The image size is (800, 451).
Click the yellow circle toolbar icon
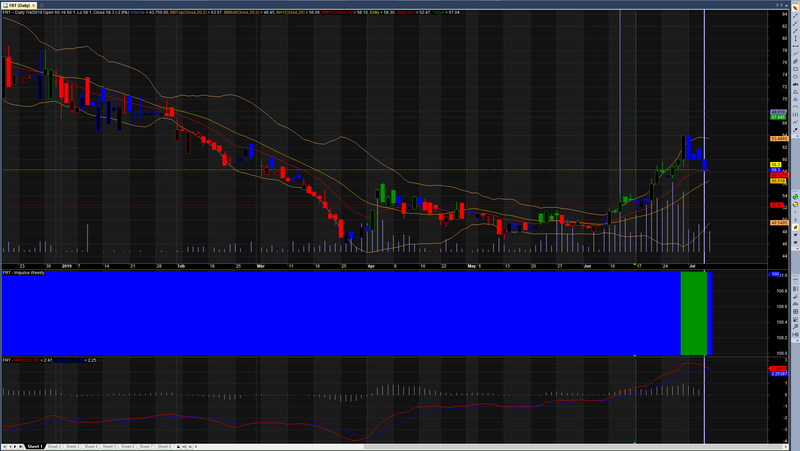tap(795, 205)
